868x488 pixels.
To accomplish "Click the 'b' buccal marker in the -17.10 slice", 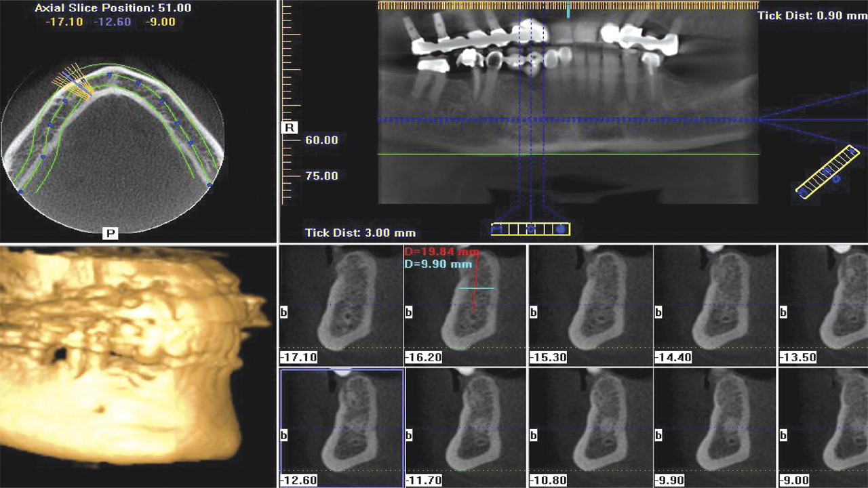I will pos(285,313).
